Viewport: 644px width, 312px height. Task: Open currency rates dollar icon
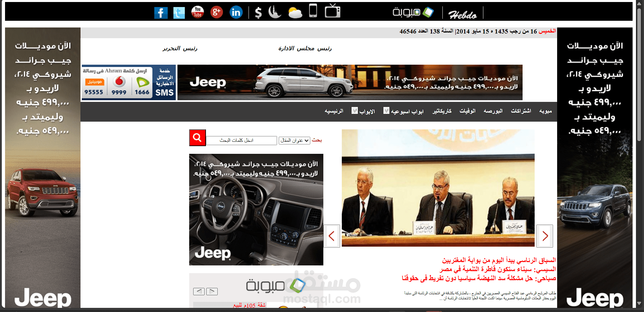[258, 12]
